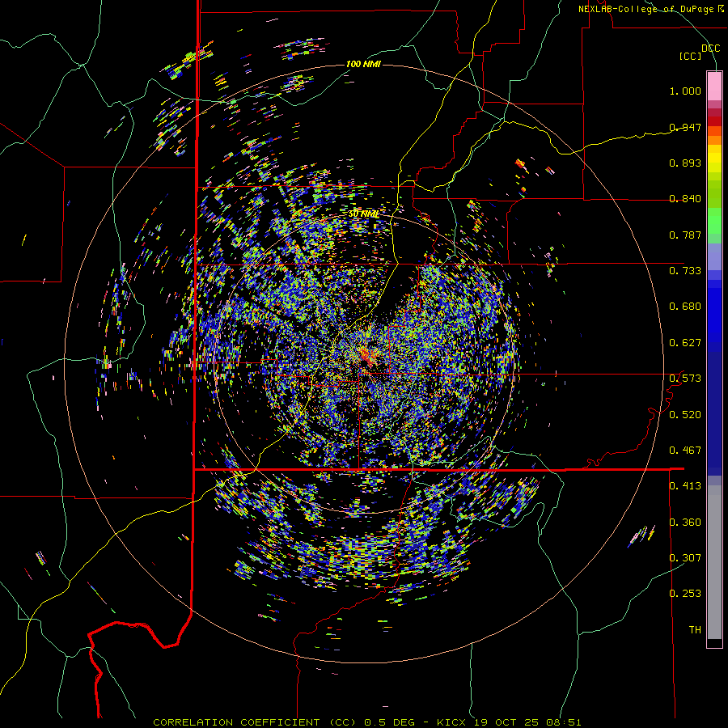Click the 0.253 scale value
The width and height of the screenshot is (728, 728).
685,594
